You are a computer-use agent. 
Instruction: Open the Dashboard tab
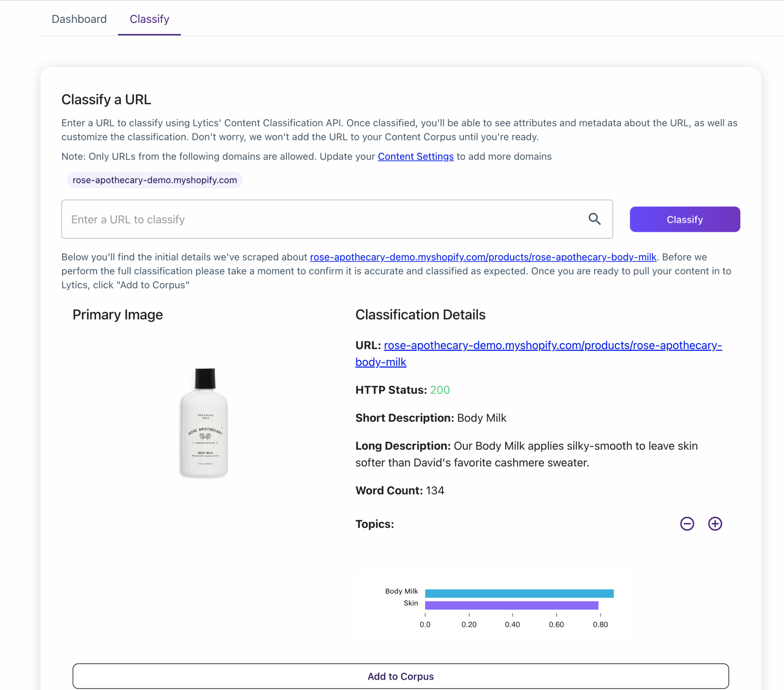pos(79,19)
